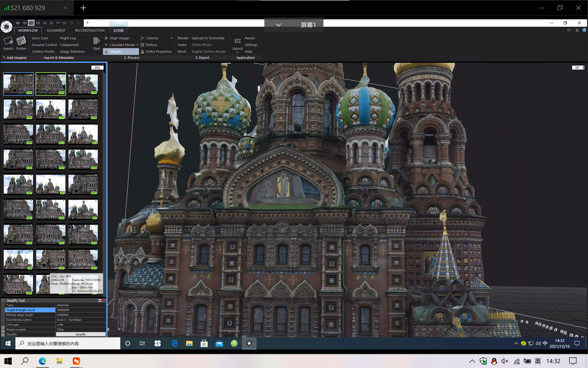The image size is (588, 368).
Task: Click the Ortho Projection tool
Action: pos(156,52)
